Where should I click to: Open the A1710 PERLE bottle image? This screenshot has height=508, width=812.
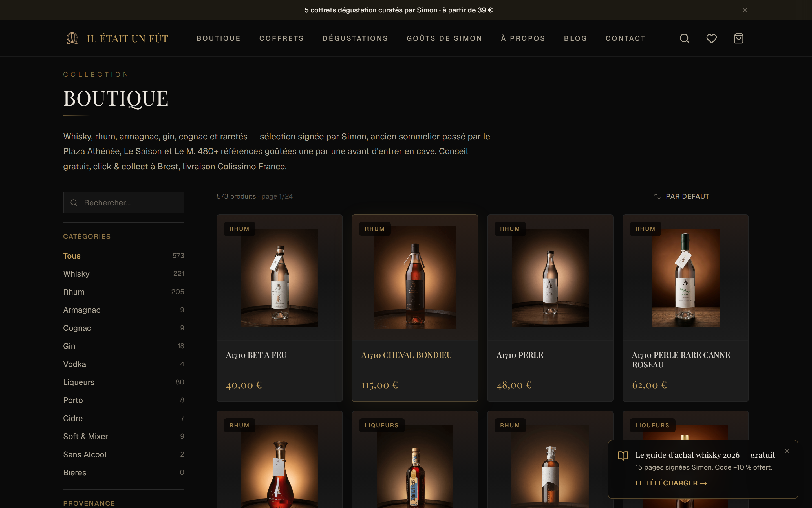pyautogui.click(x=550, y=277)
